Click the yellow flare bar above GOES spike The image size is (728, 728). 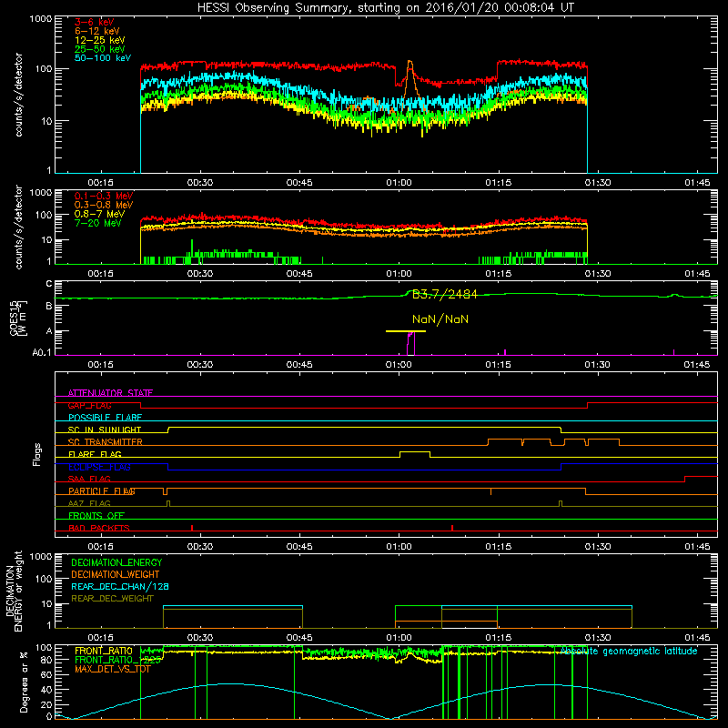[x=405, y=331]
